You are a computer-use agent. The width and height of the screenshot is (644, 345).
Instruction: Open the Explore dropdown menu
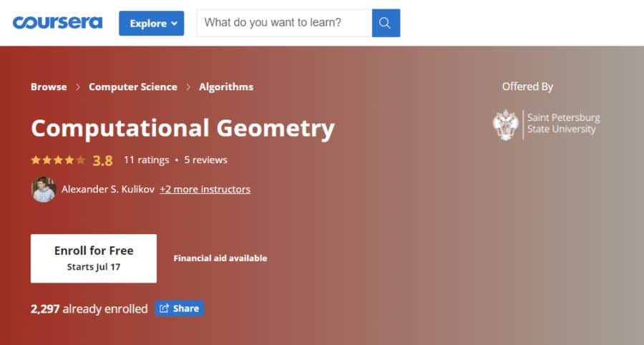pos(152,24)
